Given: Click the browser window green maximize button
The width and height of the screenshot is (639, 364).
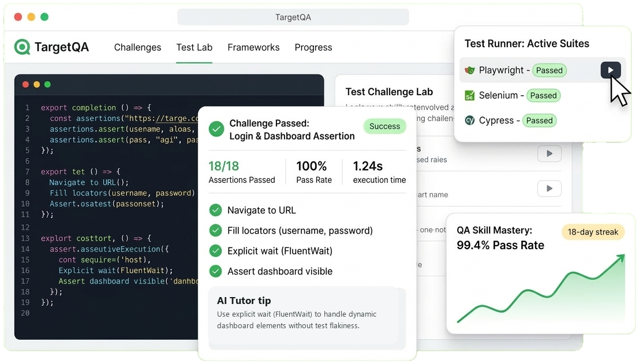Looking at the screenshot, I should pyautogui.click(x=44, y=17).
